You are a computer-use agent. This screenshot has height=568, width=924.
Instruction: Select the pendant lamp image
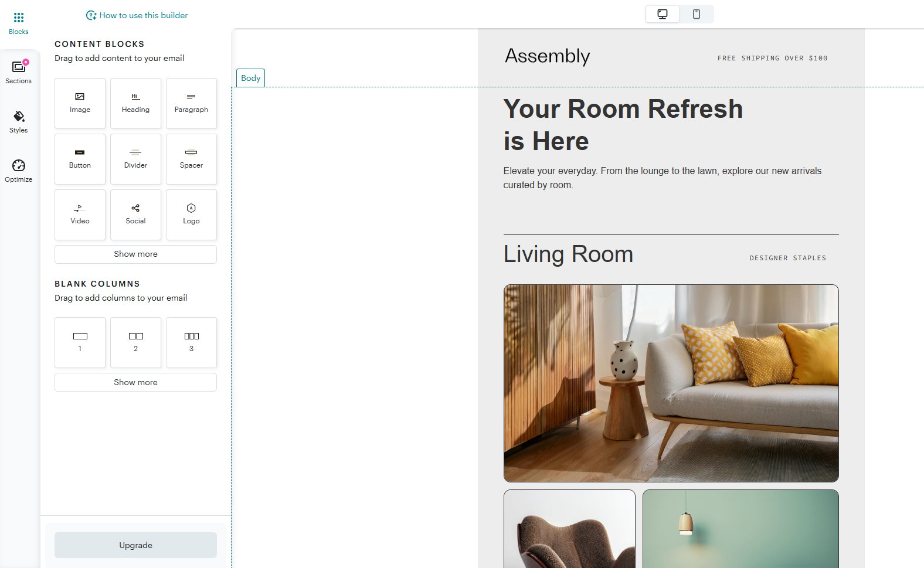[740, 529]
